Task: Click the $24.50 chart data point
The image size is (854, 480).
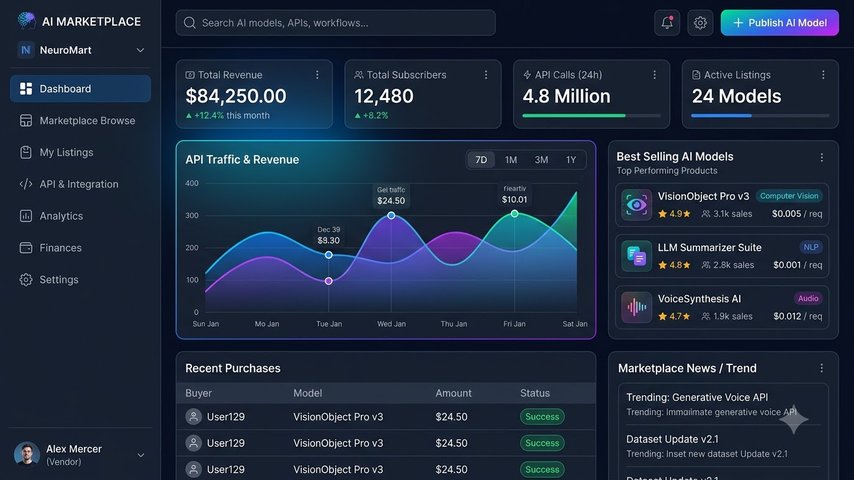Action: pyautogui.click(x=391, y=216)
